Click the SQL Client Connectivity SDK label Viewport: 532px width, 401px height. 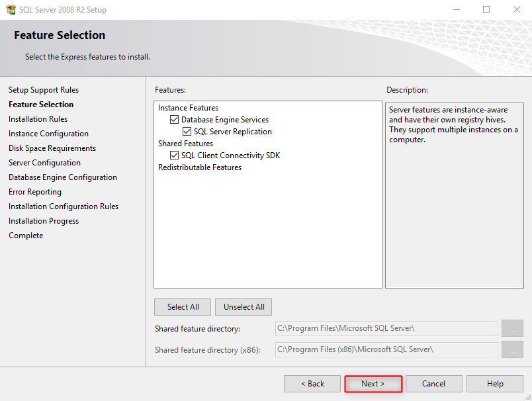231,156
